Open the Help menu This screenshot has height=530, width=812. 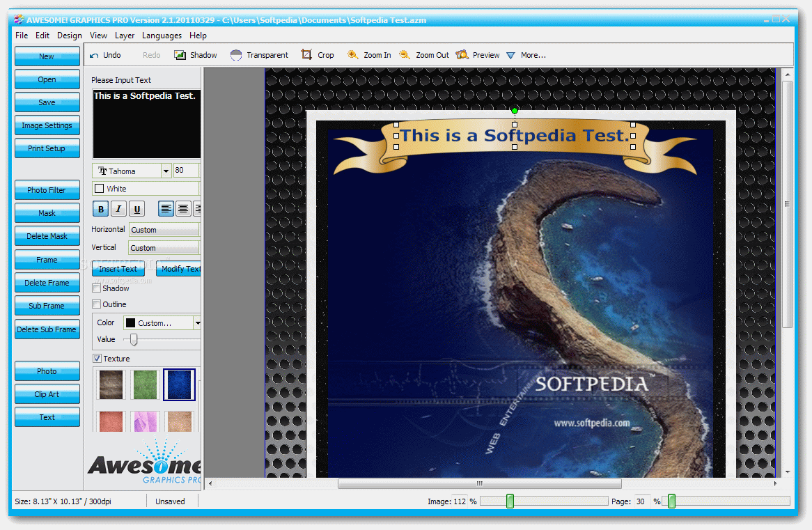pyautogui.click(x=198, y=36)
